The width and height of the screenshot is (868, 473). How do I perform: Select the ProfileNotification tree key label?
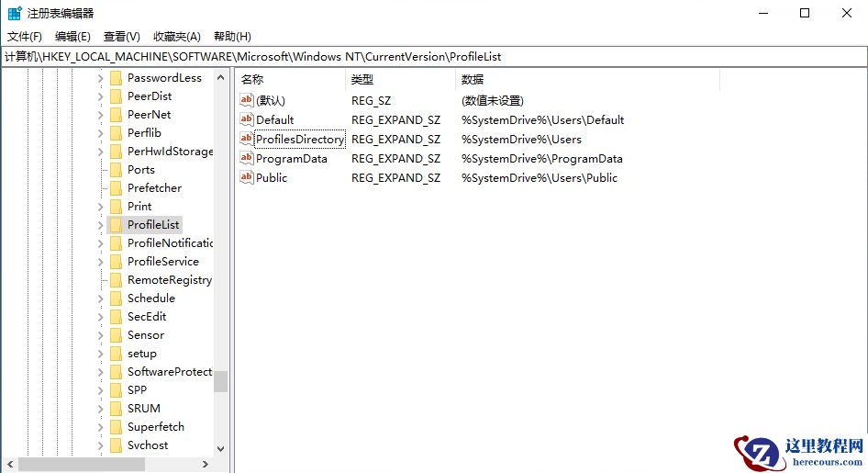click(170, 243)
